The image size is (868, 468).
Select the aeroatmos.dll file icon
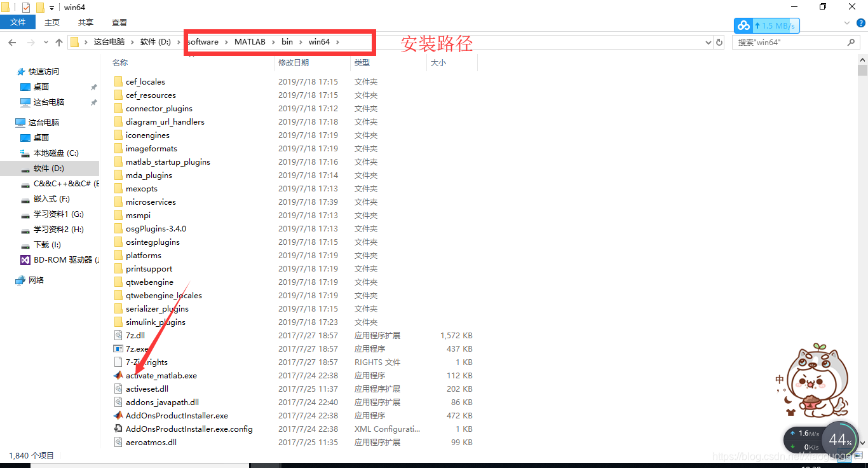[x=118, y=443]
